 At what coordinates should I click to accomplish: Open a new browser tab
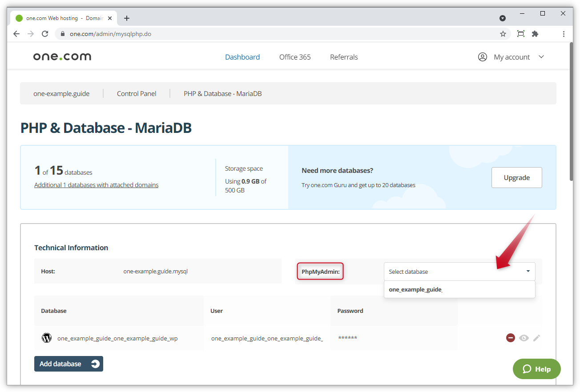(x=127, y=18)
